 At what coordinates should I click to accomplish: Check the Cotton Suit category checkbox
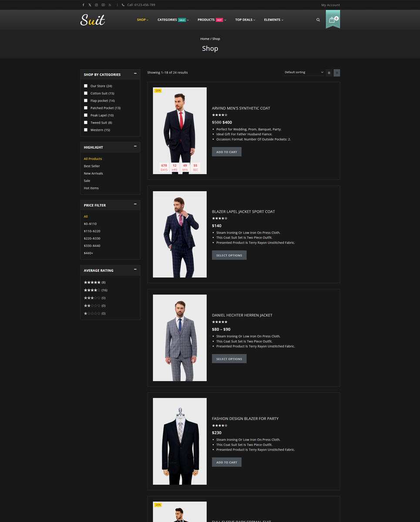[x=86, y=93]
